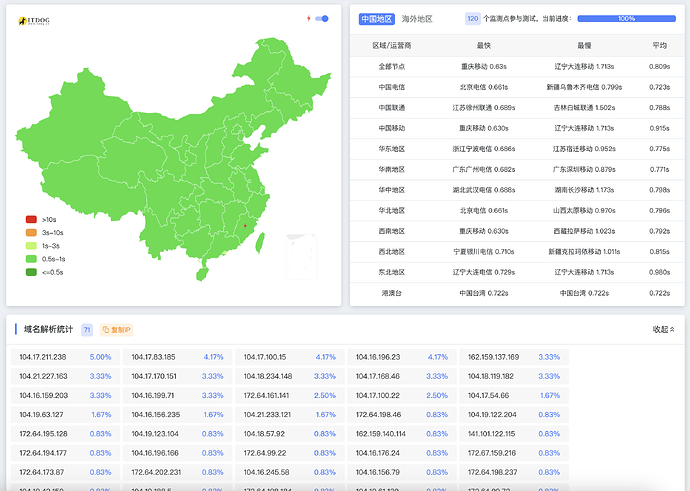Switch to the 中国地区 tab
The height and width of the screenshot is (491, 690).
click(x=376, y=18)
